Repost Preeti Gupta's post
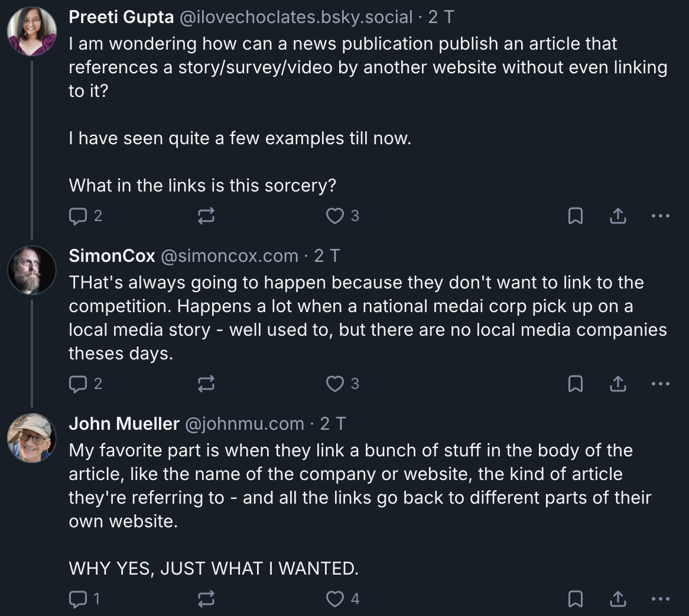This screenshot has width=689, height=616. pyautogui.click(x=206, y=216)
